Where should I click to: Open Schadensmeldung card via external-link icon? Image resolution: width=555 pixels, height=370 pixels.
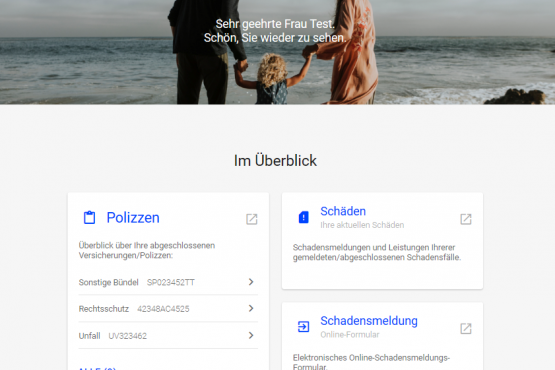tap(466, 329)
